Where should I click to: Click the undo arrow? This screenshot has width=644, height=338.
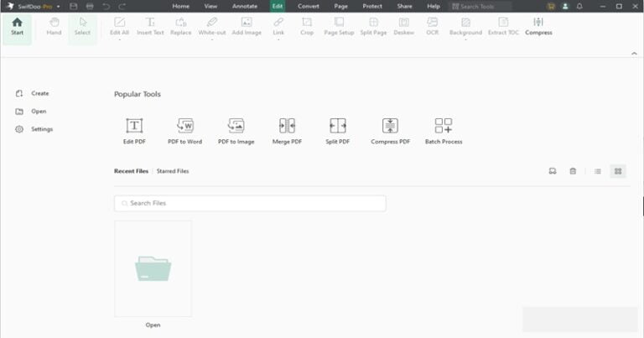[x=106, y=6]
